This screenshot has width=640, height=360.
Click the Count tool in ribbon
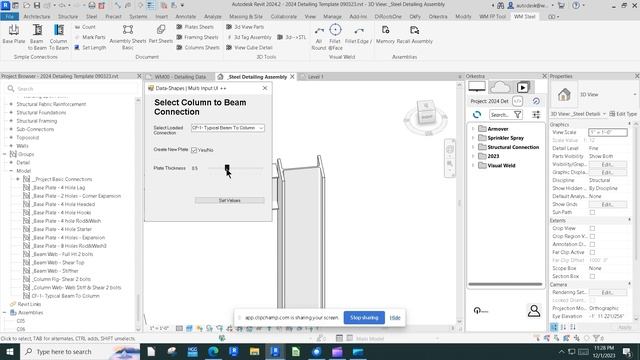85,27
